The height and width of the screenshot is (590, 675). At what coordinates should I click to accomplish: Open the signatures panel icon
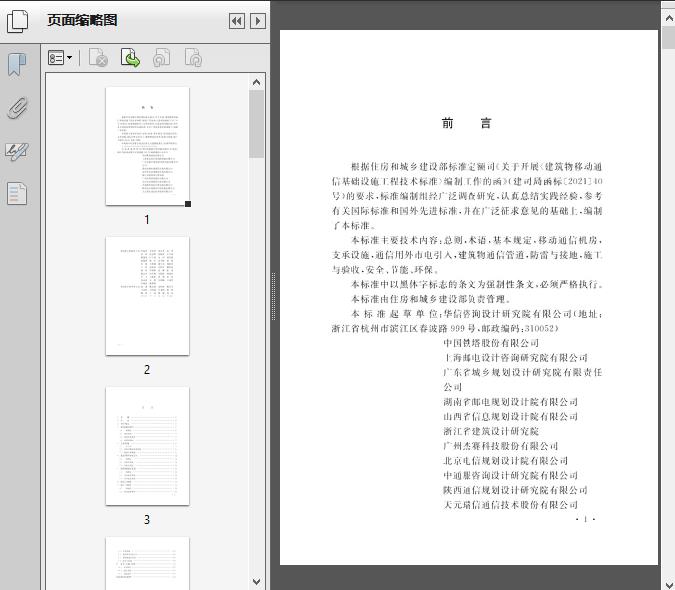[x=17, y=151]
